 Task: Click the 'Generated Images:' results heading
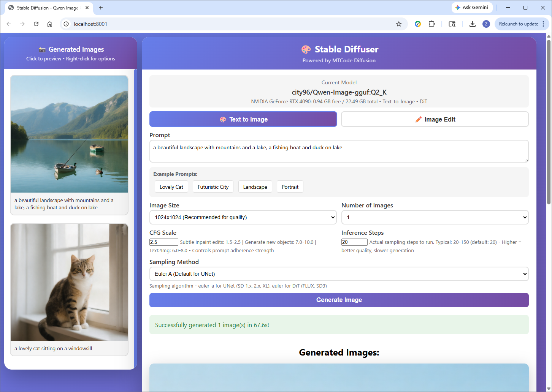pyautogui.click(x=339, y=352)
